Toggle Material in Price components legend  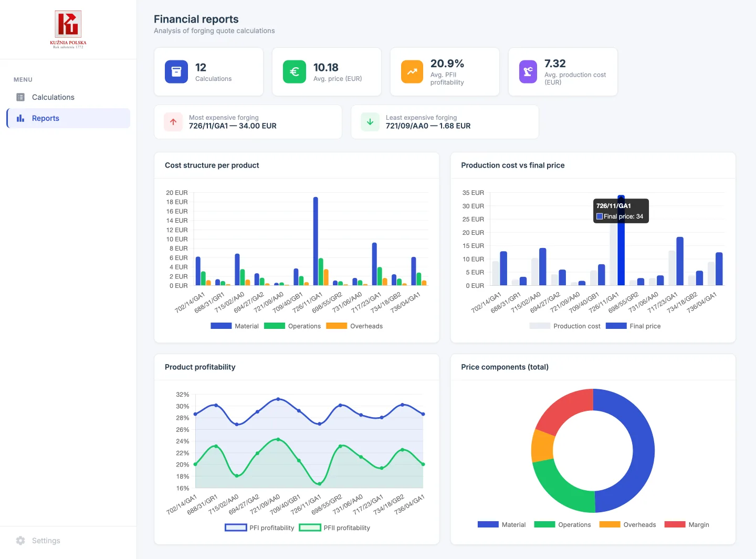coord(501,524)
